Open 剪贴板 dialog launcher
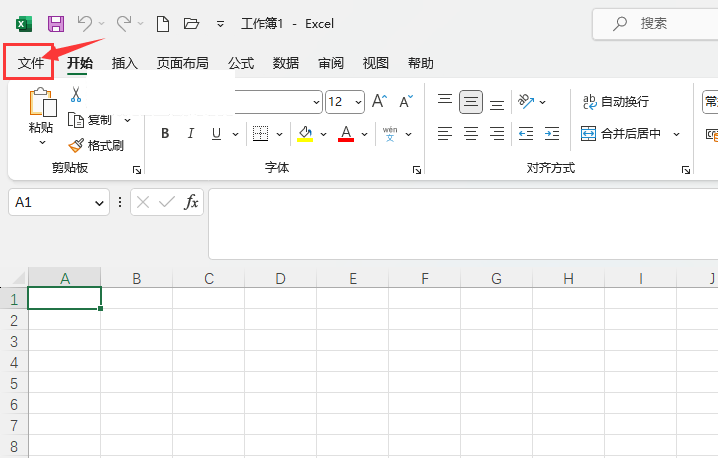This screenshot has width=718, height=458. point(136,170)
